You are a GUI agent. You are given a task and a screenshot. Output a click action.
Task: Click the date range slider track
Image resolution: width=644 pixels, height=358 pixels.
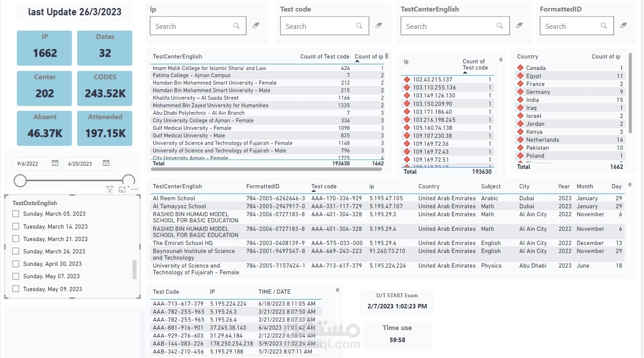click(74, 180)
